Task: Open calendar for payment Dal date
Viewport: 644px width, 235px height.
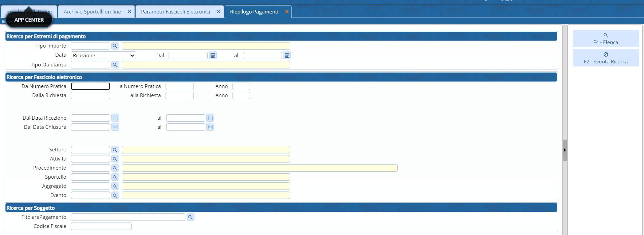Action: [x=213, y=55]
